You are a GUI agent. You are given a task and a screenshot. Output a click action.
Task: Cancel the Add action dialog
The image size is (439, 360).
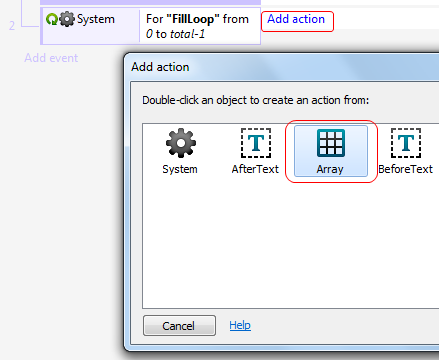click(179, 326)
